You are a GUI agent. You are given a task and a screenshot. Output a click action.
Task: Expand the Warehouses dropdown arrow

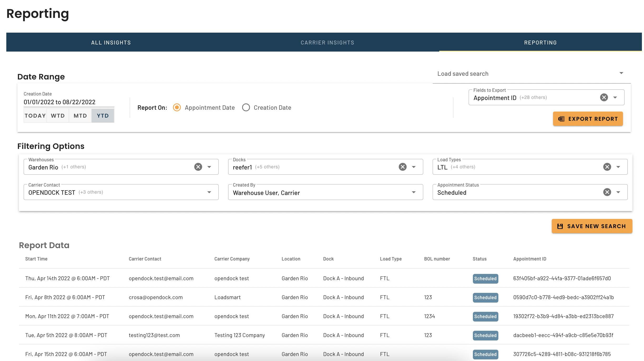pyautogui.click(x=209, y=167)
